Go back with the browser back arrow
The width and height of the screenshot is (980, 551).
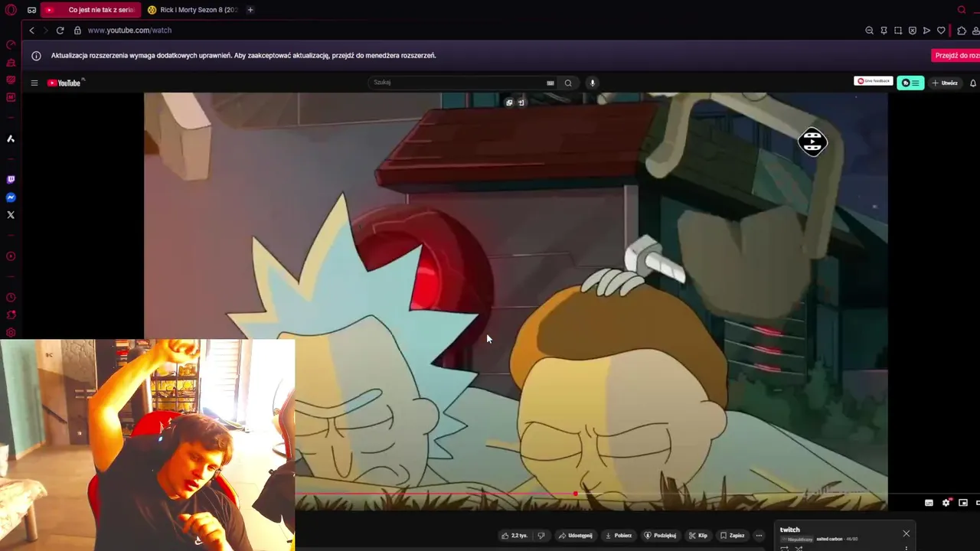coord(31,31)
